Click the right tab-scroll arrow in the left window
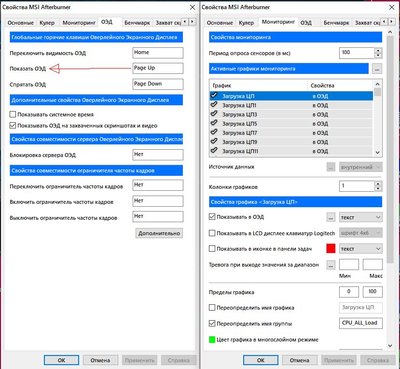The width and height of the screenshot is (400, 369). click(193, 22)
